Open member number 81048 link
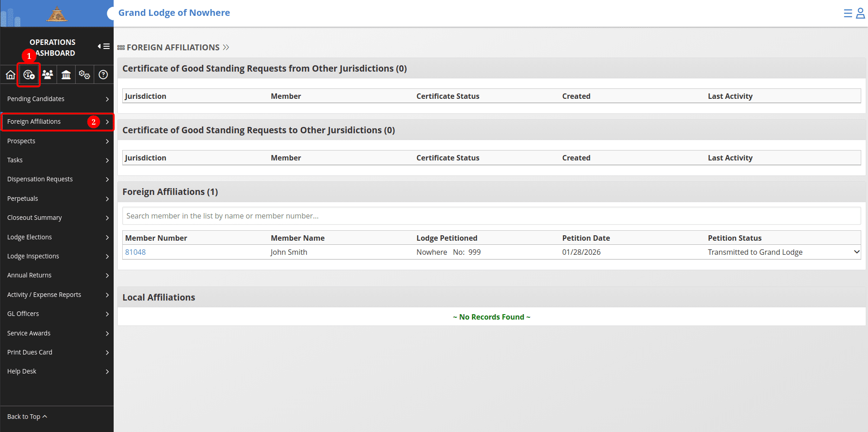 [x=135, y=252]
